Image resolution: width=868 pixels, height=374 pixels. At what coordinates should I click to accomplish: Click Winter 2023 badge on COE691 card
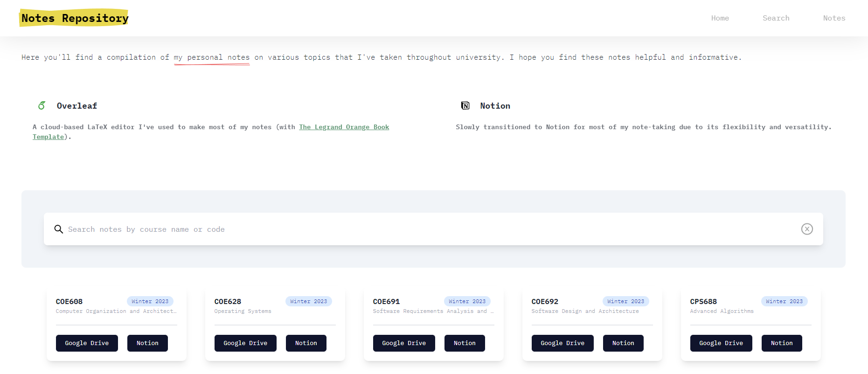[467, 301]
